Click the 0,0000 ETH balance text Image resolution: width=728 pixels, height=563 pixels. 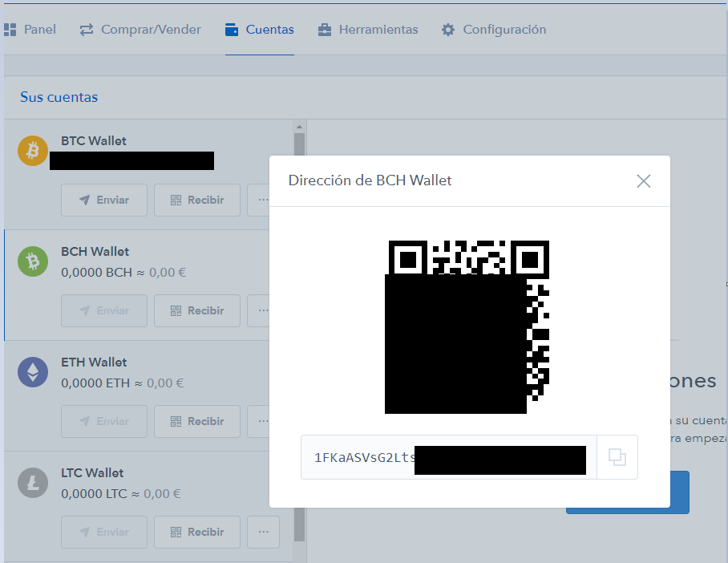95,383
